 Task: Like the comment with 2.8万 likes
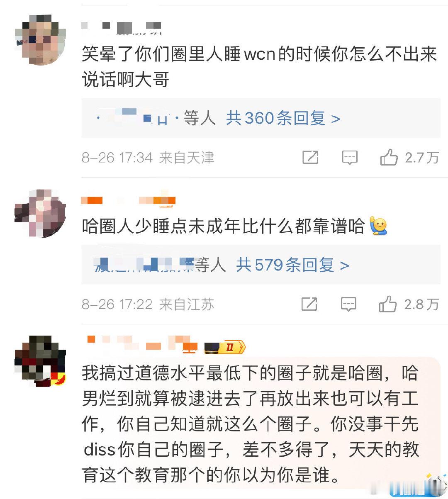pos(388,304)
